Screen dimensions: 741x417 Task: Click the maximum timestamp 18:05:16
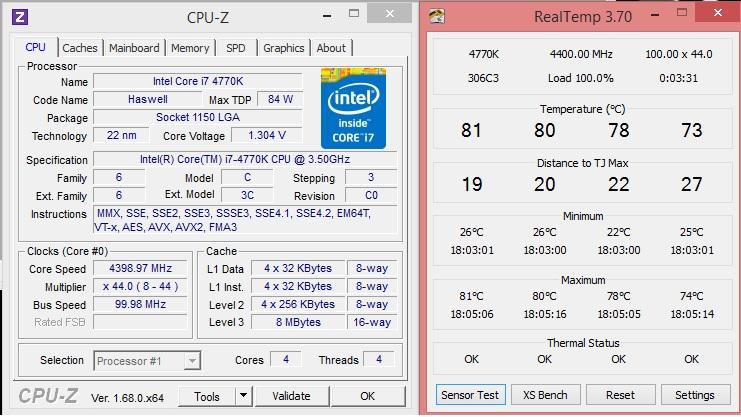point(544,314)
